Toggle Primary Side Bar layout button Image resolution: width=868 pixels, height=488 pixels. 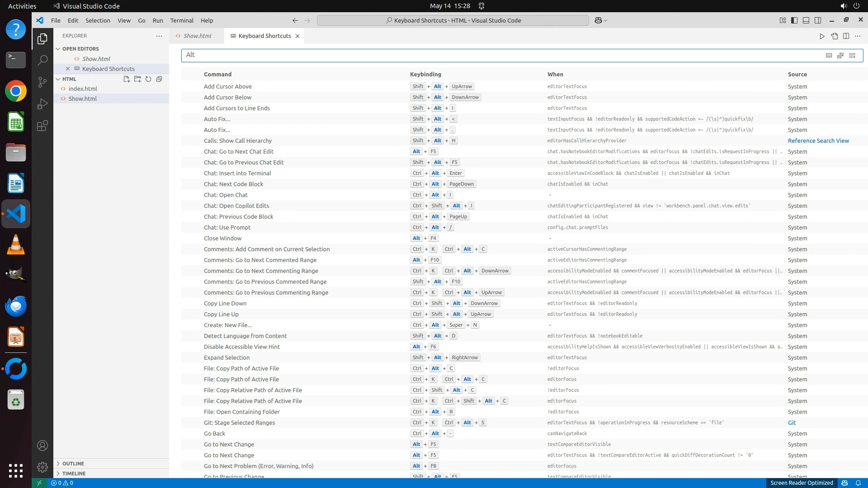pos(794,20)
